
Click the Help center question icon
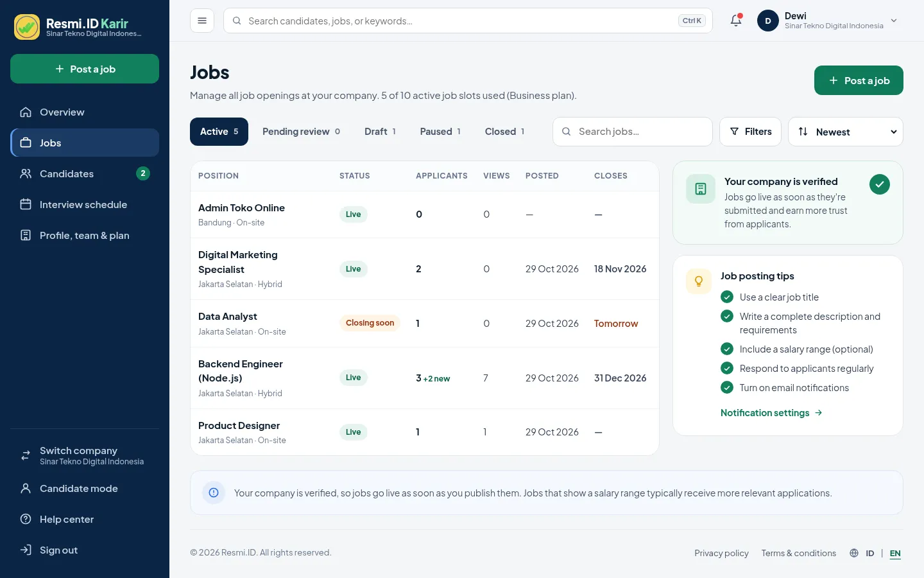[x=26, y=520]
